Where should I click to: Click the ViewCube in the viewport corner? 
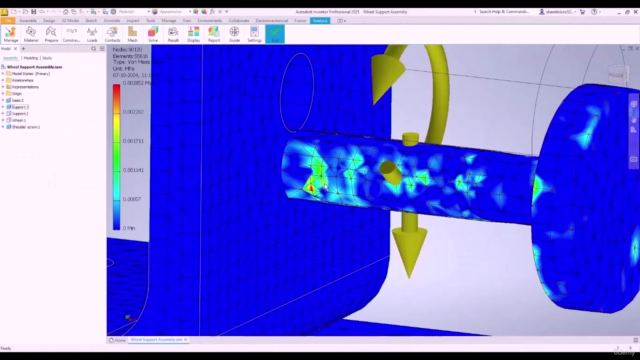click(617, 75)
